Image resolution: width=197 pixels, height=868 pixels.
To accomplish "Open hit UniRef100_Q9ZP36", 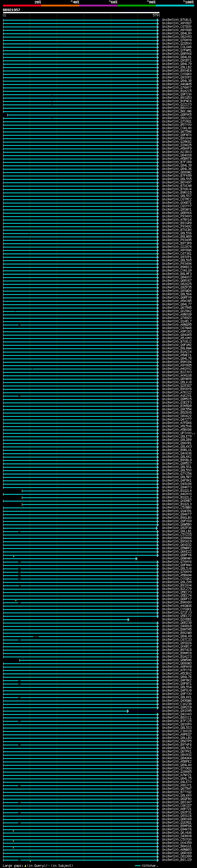I will [x=176, y=528].
